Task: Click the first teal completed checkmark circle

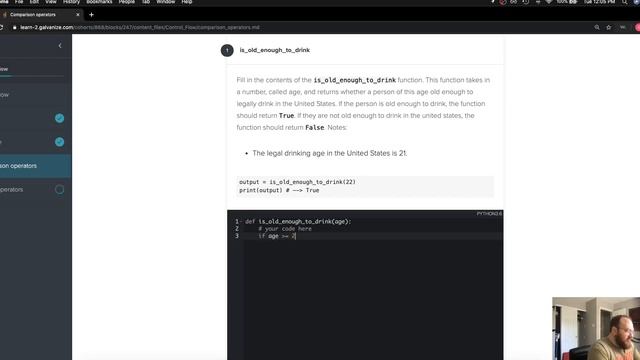Action: point(60,118)
